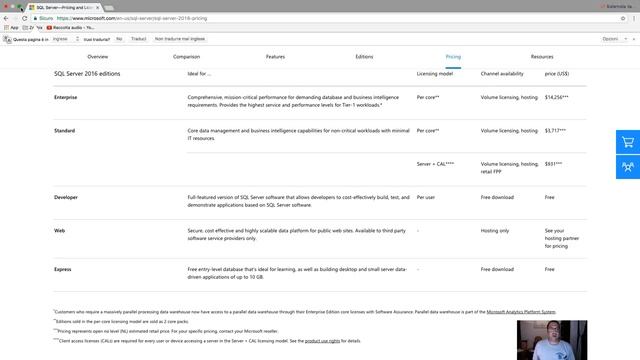This screenshot has height=360, width=640.
Task: Reload the page with the refresh icon
Action: coord(24,18)
